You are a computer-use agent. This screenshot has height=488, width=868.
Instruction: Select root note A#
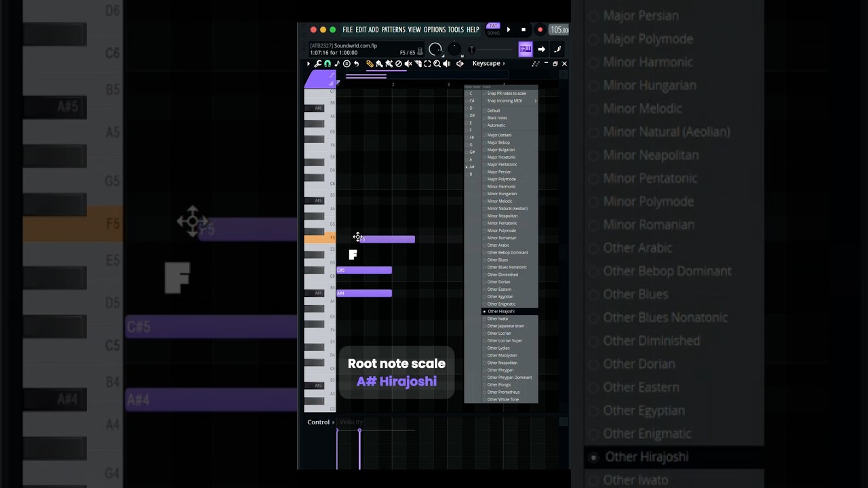pyautogui.click(x=471, y=167)
